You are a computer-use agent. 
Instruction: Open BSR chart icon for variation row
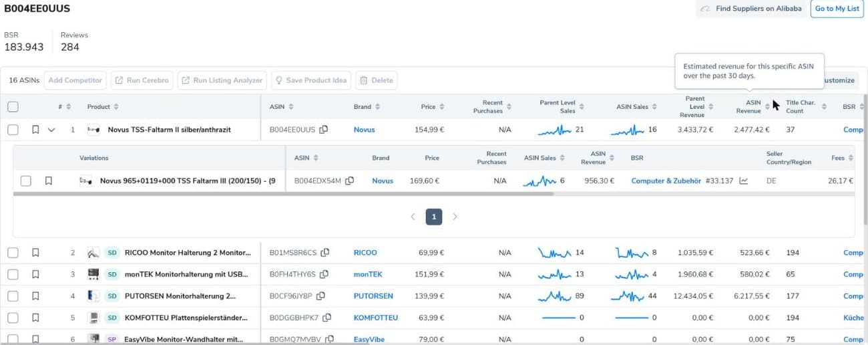744,181
